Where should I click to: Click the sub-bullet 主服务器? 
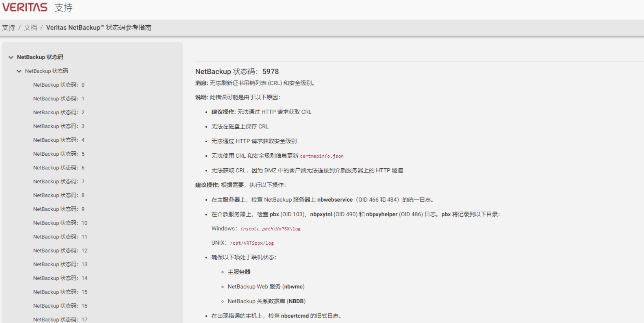coord(239,272)
